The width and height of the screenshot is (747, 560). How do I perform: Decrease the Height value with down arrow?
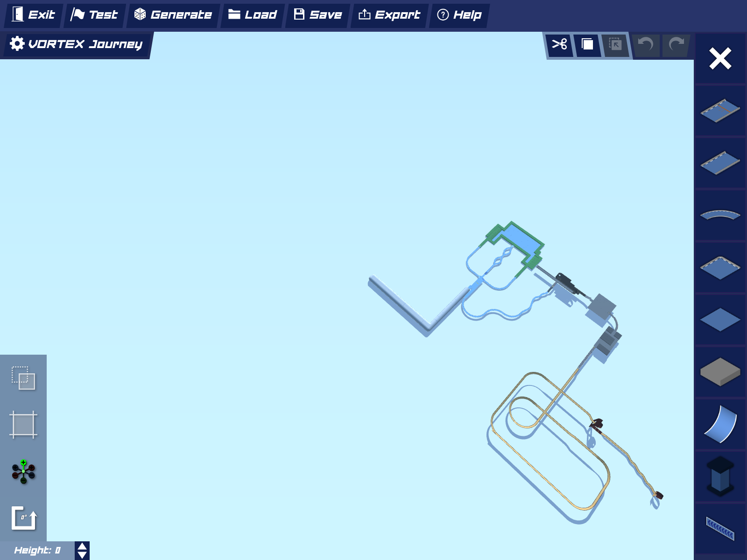[x=82, y=555]
